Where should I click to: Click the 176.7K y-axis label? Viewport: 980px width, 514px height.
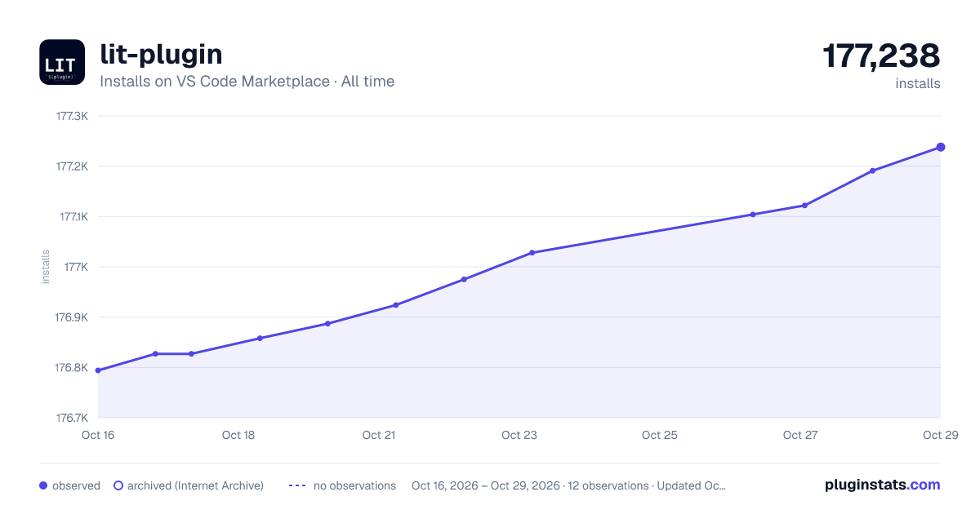[72, 418]
